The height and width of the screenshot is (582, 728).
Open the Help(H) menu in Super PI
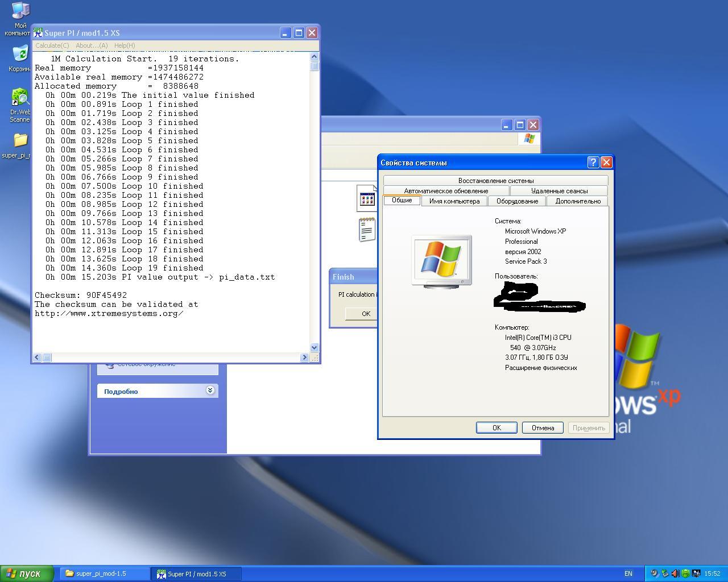click(125, 45)
